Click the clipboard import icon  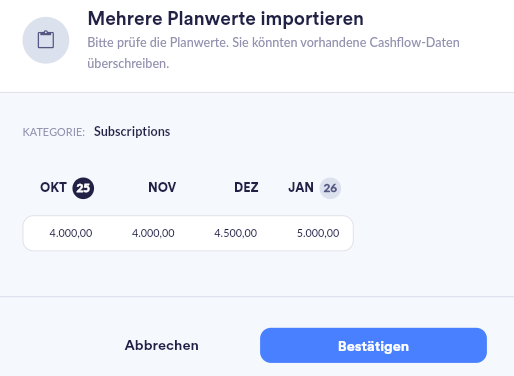tap(46, 40)
